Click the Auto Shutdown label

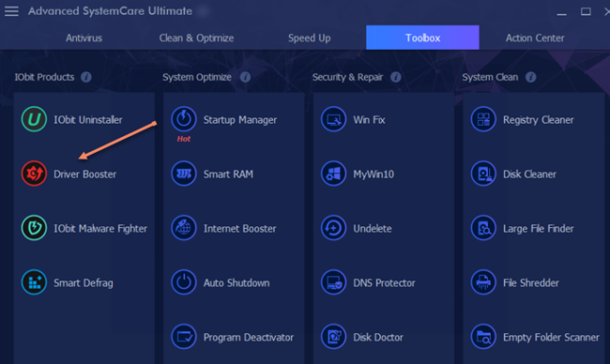(x=236, y=282)
